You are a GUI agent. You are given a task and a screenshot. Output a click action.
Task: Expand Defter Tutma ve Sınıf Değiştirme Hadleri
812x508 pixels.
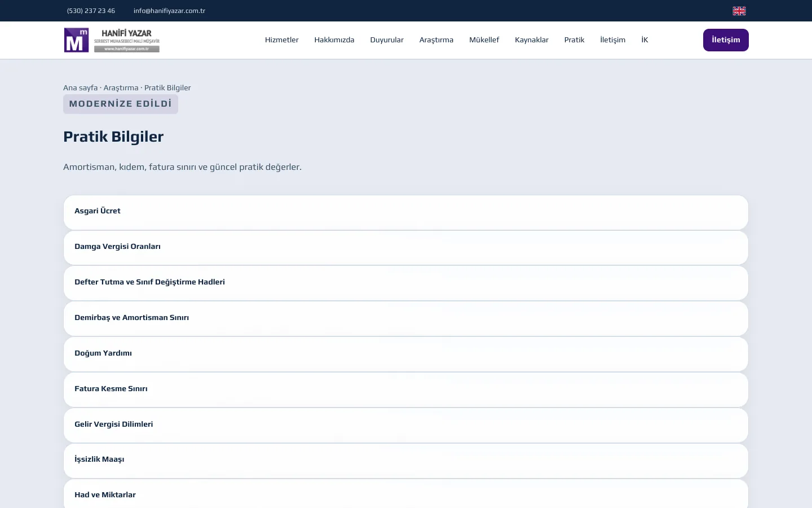[406, 283]
